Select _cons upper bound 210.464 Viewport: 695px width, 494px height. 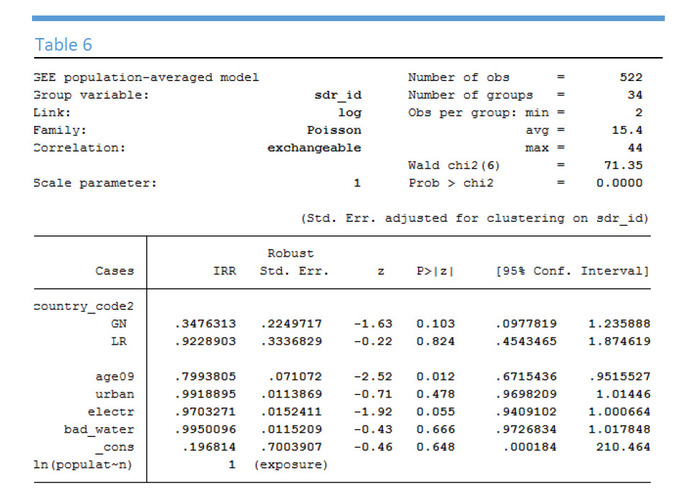(623, 447)
